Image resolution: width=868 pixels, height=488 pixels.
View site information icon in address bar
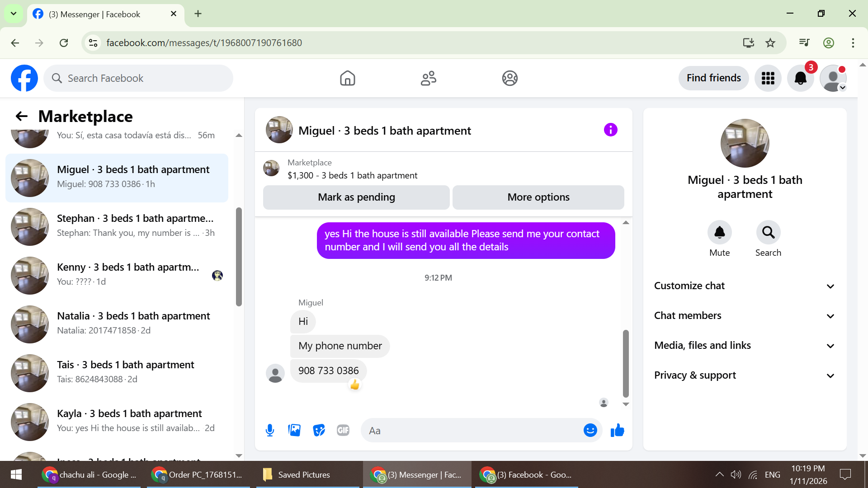(93, 43)
